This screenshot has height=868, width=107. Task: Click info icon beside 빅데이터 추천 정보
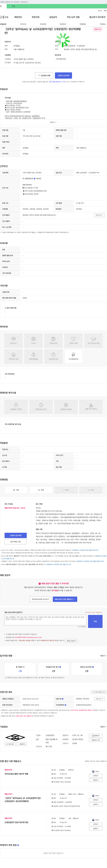coord(18,845)
